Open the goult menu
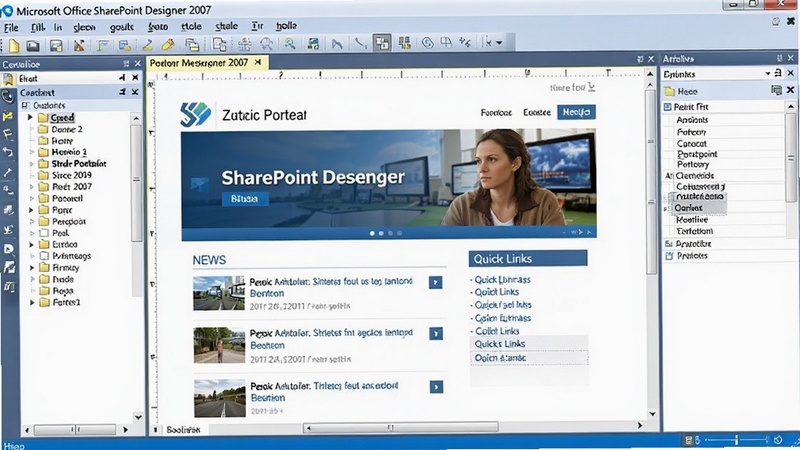The width and height of the screenshot is (800, 450). [x=121, y=27]
